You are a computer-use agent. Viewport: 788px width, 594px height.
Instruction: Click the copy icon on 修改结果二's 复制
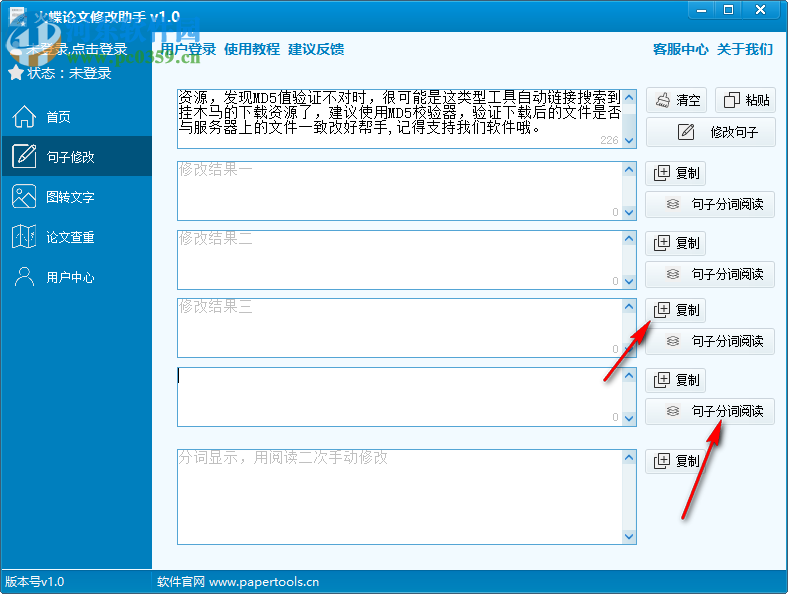(x=662, y=243)
